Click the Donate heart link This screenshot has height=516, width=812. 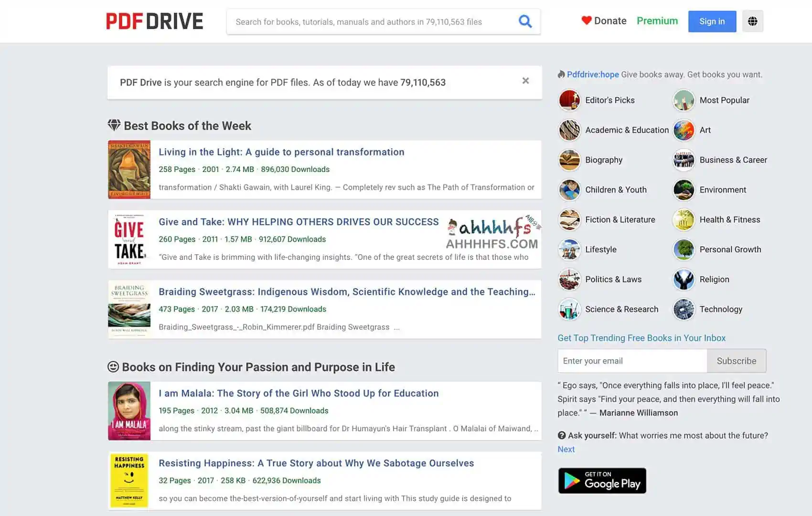tap(604, 21)
